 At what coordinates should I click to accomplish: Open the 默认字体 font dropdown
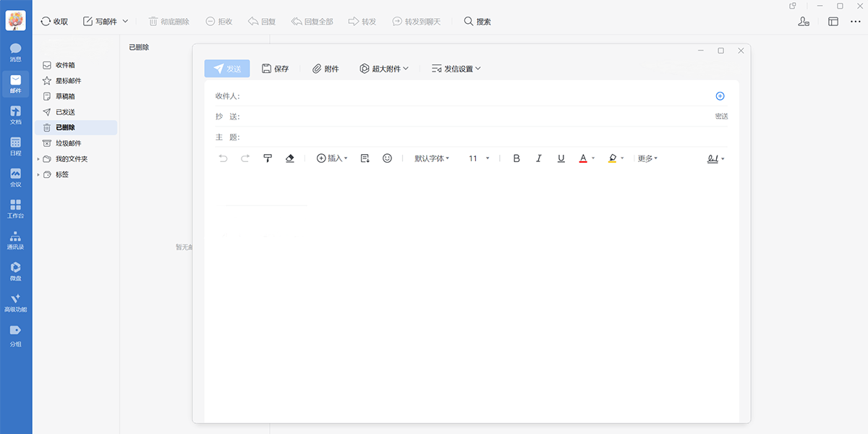(432, 158)
